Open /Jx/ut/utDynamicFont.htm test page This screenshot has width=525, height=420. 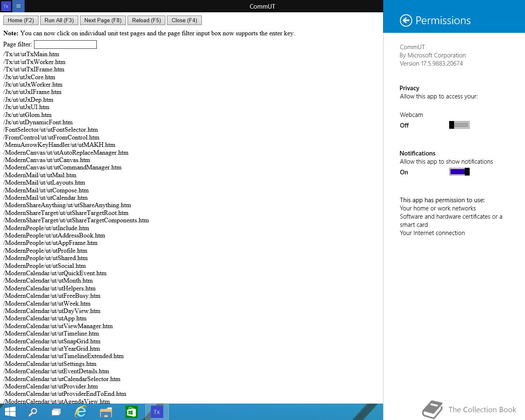click(x=38, y=122)
